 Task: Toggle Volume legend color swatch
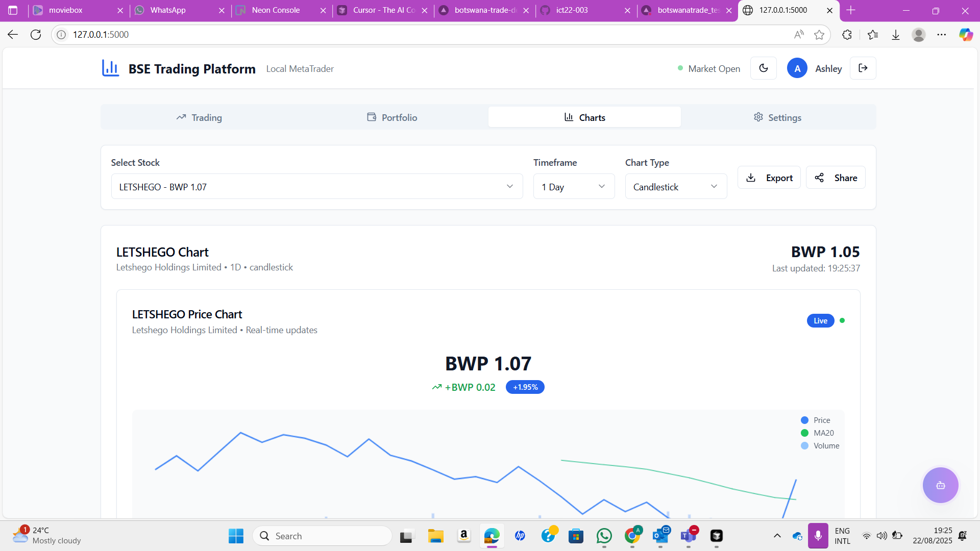coord(805,445)
